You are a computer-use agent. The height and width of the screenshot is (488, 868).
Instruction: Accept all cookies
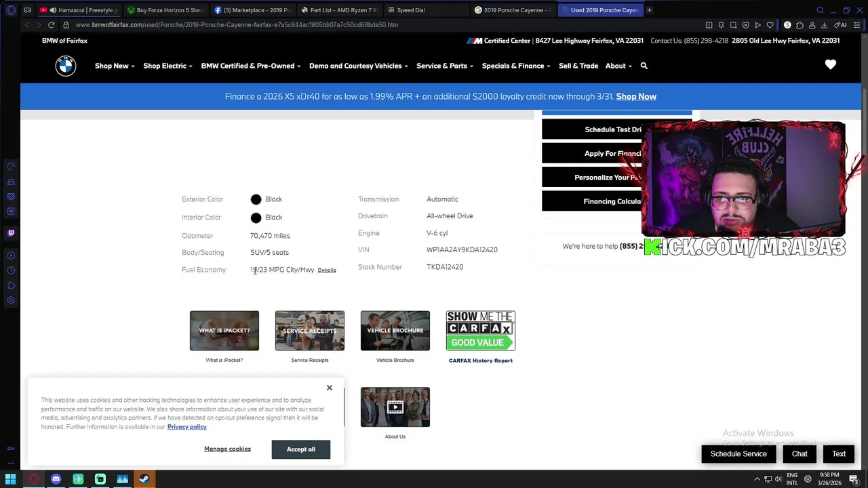tap(301, 449)
